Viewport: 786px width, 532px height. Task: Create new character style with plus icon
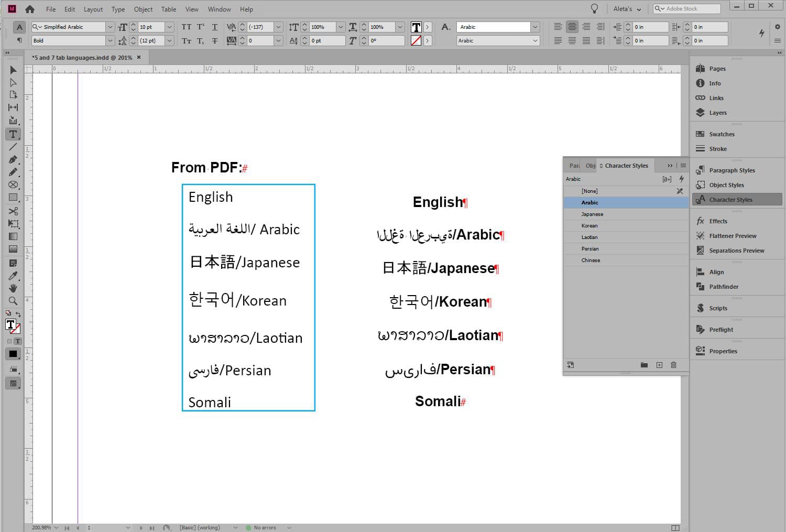[x=659, y=365]
